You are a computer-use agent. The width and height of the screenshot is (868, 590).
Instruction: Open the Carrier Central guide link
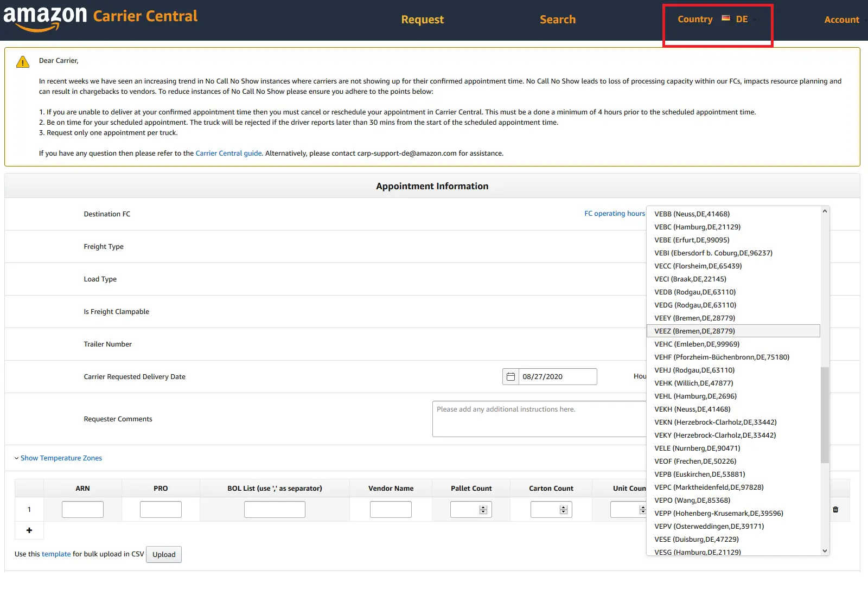(x=228, y=153)
